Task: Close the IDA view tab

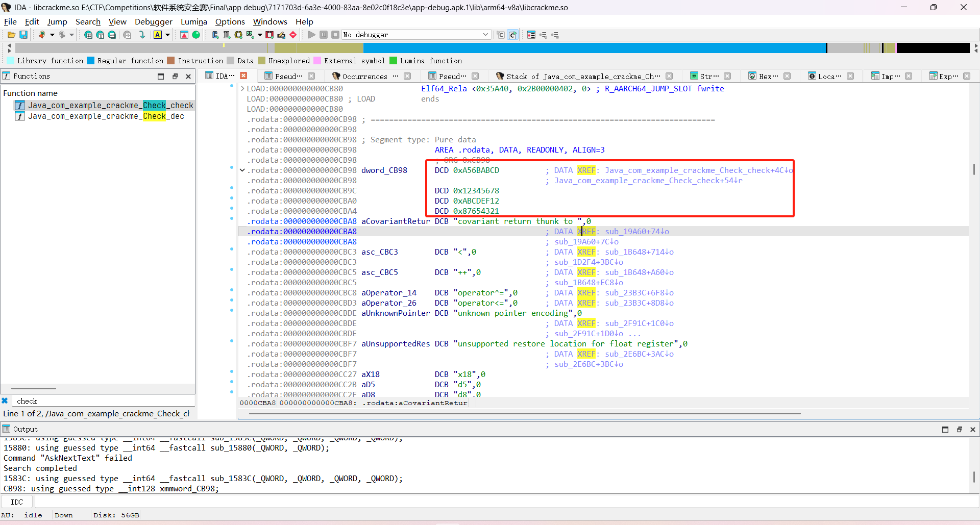Action: click(x=244, y=76)
